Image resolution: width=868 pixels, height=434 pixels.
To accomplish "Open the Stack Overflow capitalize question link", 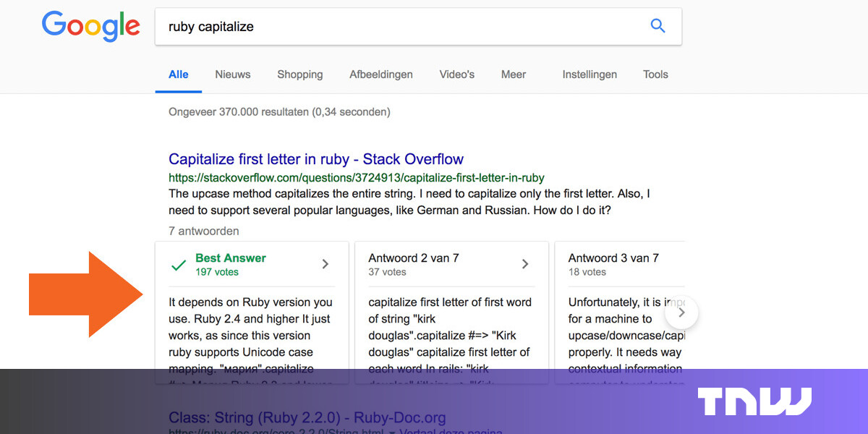I will pyautogui.click(x=316, y=159).
